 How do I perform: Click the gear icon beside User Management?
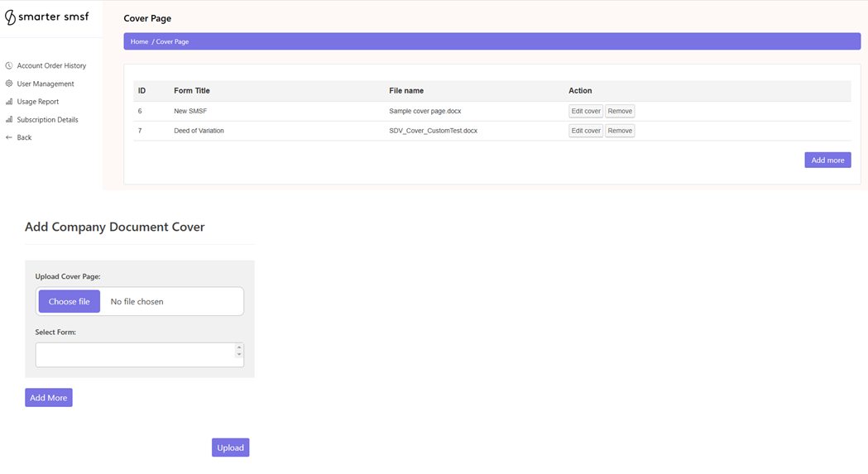click(x=9, y=84)
